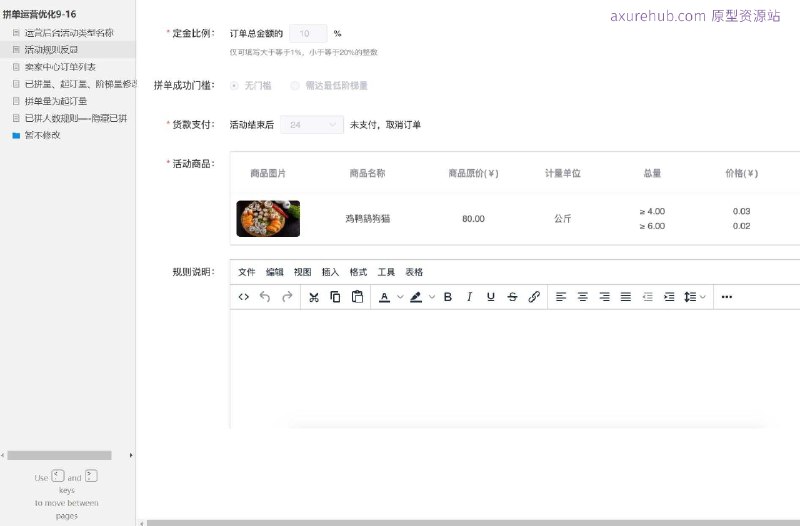Copy selection with the copy icon

click(335, 297)
